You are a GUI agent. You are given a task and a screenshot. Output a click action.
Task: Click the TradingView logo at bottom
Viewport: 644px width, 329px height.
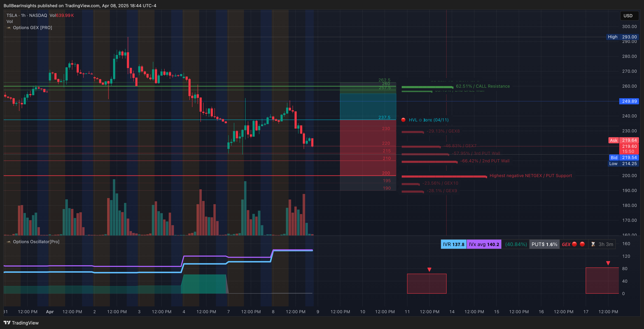point(21,323)
